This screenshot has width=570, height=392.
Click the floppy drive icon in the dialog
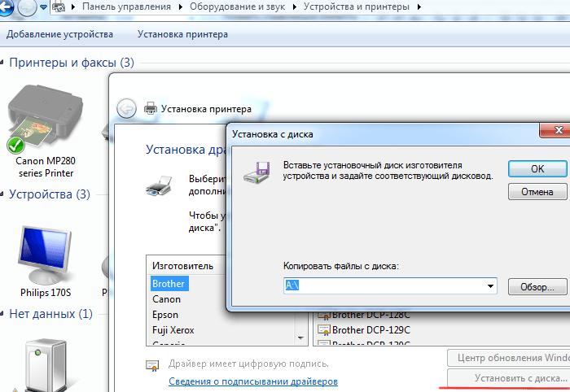click(x=257, y=172)
